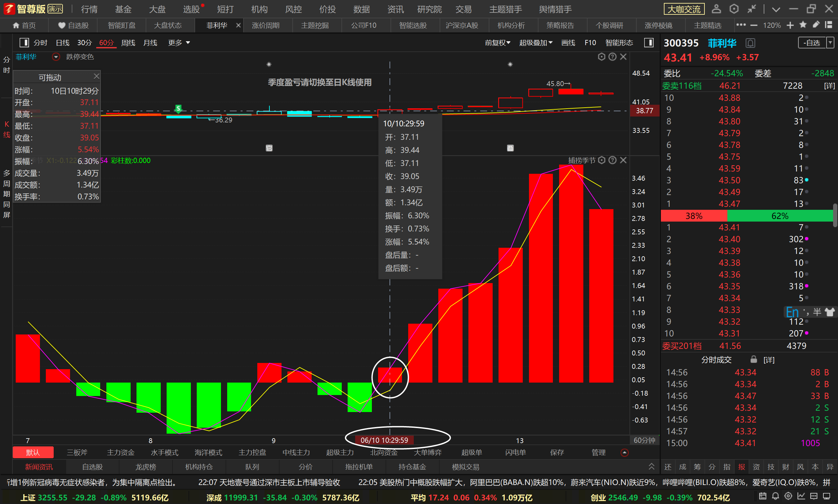838x504 pixels.
Task: Click the 默认 indicator template button
Action: click(x=33, y=453)
